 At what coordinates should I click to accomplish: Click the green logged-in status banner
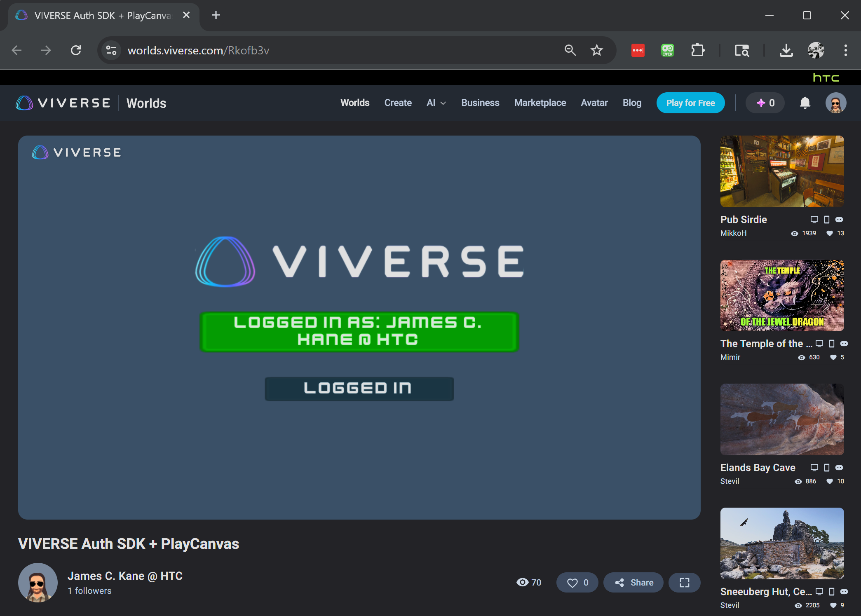pos(359,331)
